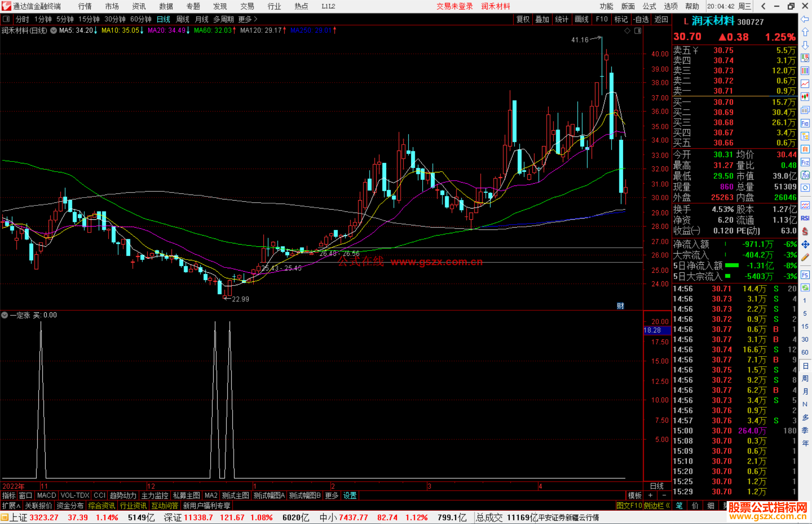Open the 行情 menu

click(x=85, y=6)
